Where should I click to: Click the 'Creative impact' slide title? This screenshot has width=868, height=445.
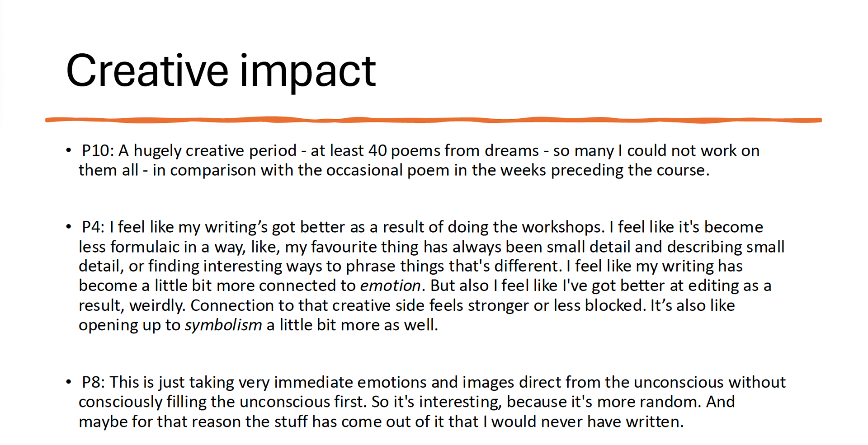point(221,71)
